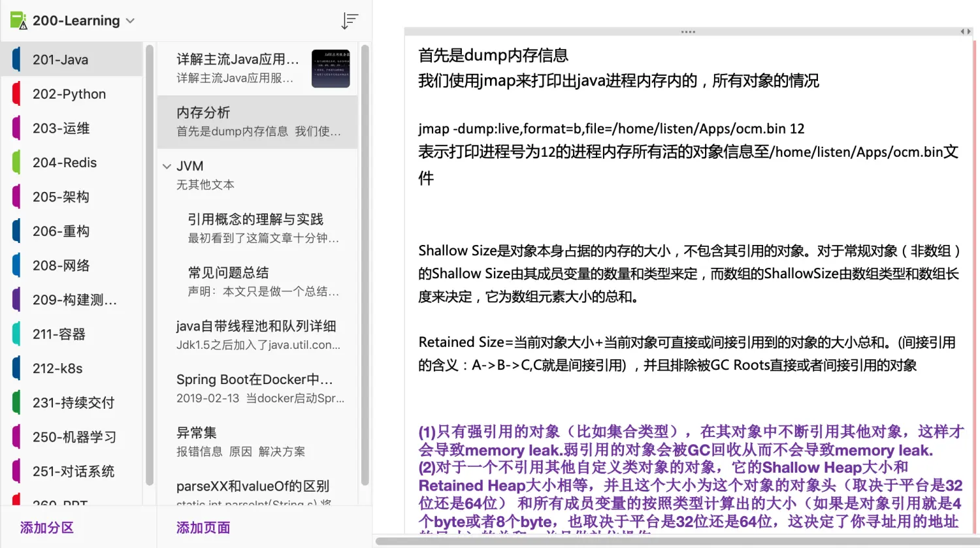The width and height of the screenshot is (980, 548).
Task: Select the 202-Python section
Action: (x=72, y=94)
